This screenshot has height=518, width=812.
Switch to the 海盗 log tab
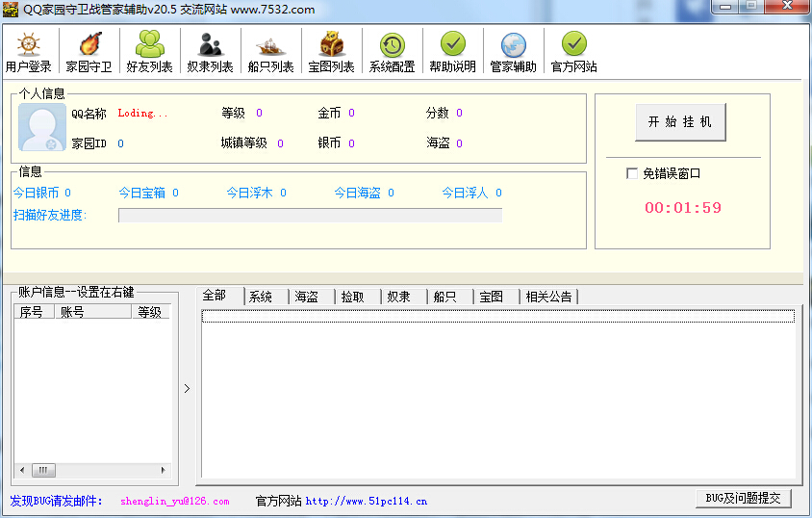307,297
